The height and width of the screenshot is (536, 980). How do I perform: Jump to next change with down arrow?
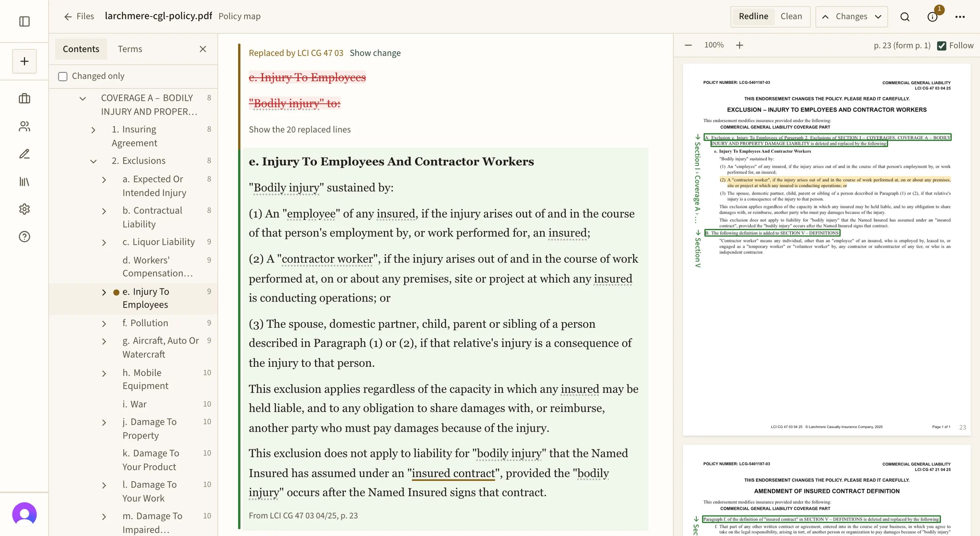click(878, 17)
